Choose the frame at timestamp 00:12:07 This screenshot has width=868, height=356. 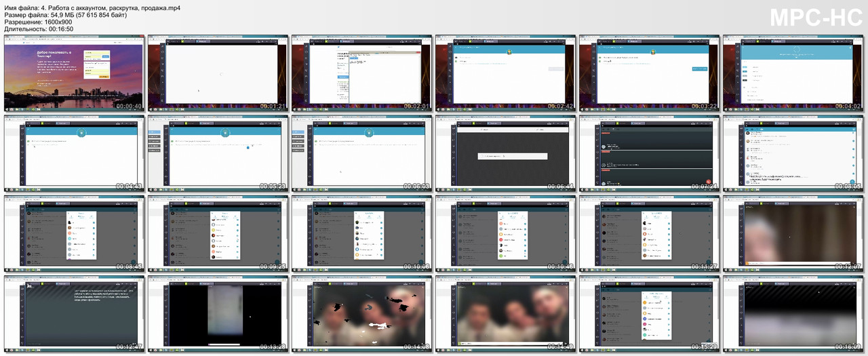point(793,233)
